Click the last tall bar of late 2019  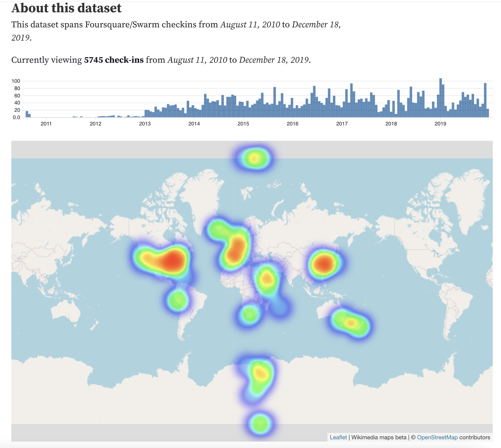(x=485, y=100)
